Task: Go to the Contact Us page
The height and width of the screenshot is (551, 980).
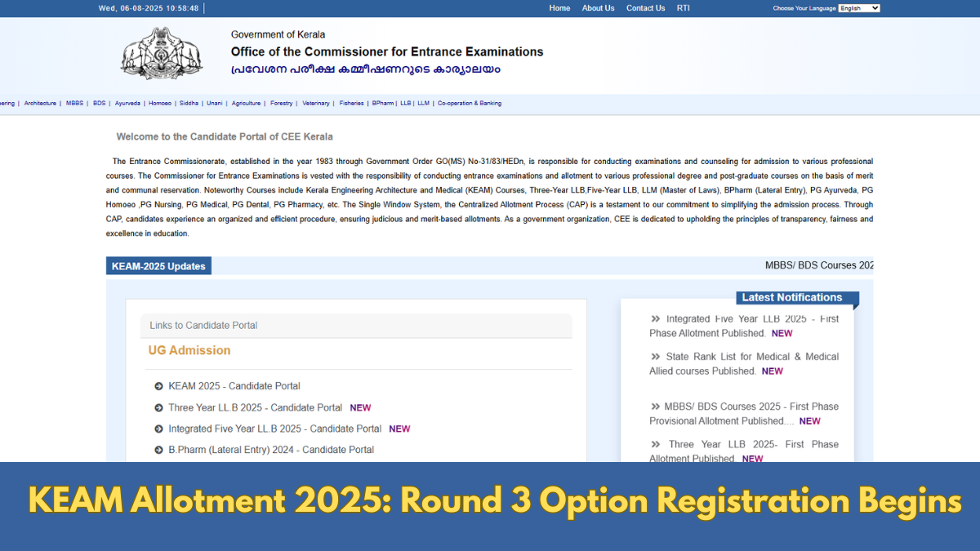Action: pyautogui.click(x=645, y=8)
